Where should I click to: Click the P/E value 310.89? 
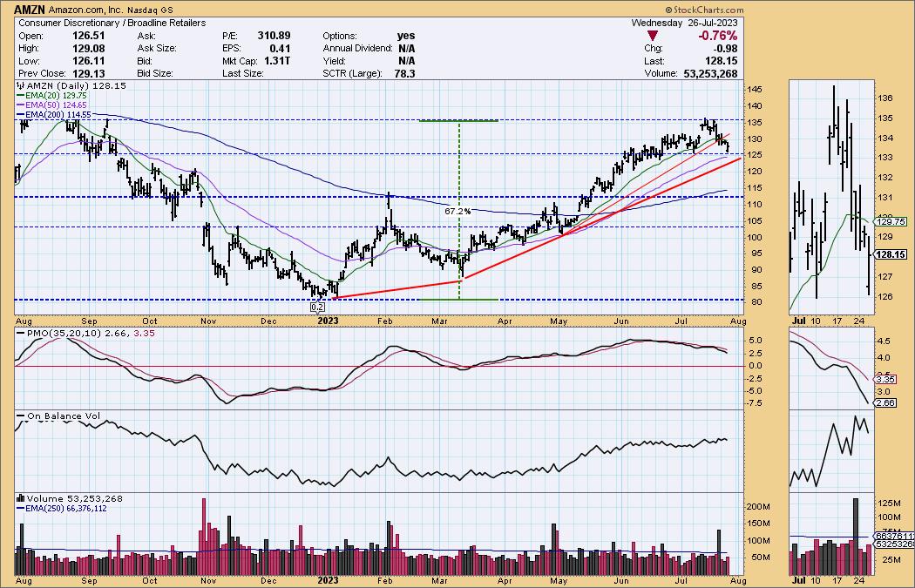(273, 36)
